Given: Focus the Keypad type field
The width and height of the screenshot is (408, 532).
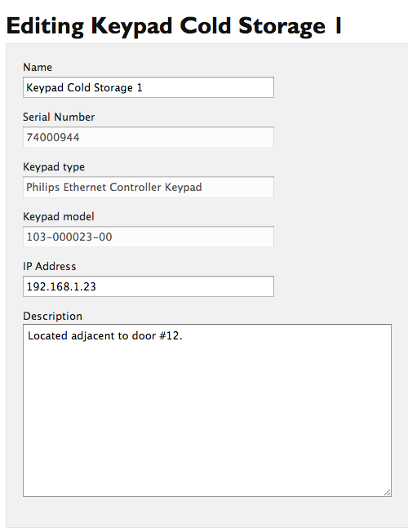Looking at the screenshot, I should point(149,187).
